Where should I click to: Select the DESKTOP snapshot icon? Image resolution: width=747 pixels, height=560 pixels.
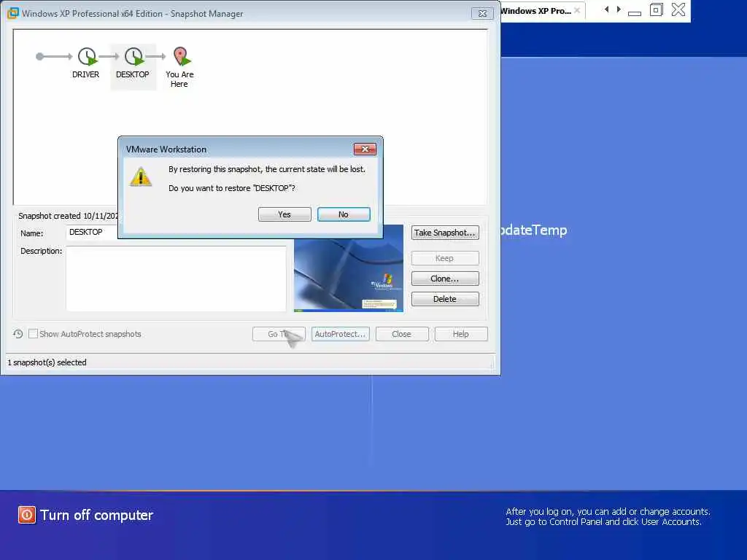pos(134,56)
